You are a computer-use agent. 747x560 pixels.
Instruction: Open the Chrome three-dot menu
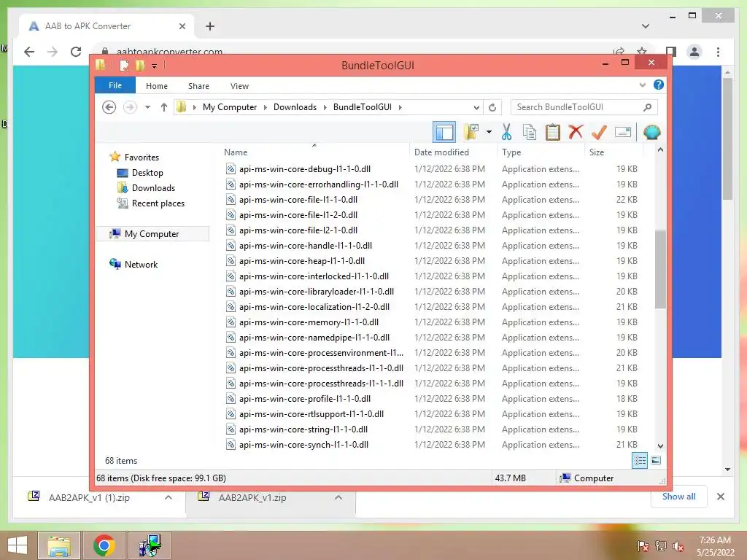coord(718,52)
